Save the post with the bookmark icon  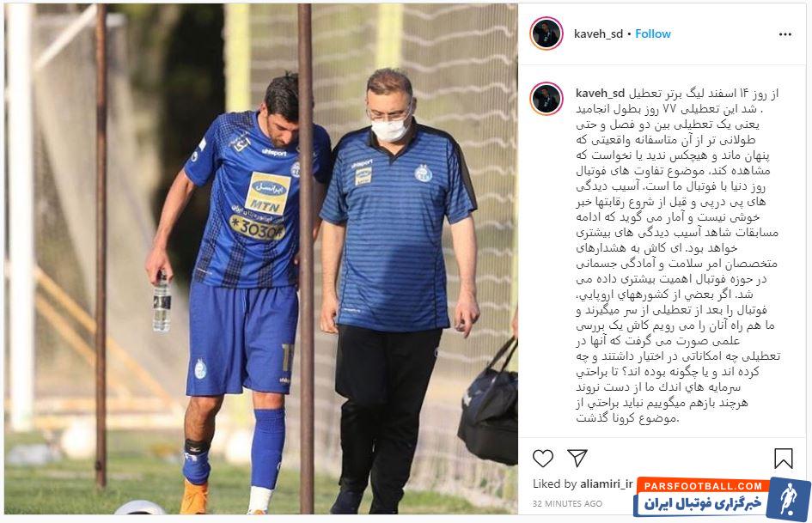point(783,459)
